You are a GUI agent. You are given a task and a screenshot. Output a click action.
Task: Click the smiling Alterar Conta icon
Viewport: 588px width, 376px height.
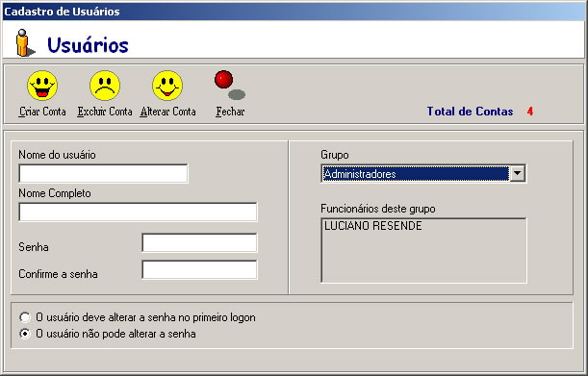coord(167,86)
